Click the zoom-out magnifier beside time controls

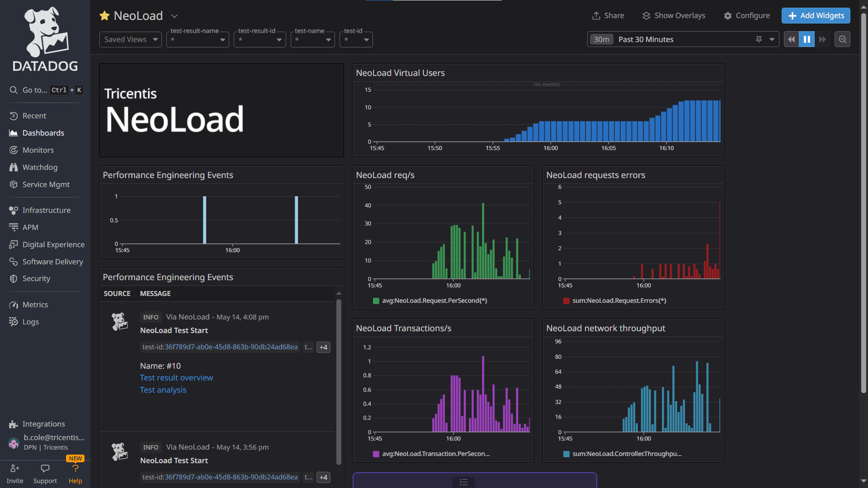click(842, 39)
